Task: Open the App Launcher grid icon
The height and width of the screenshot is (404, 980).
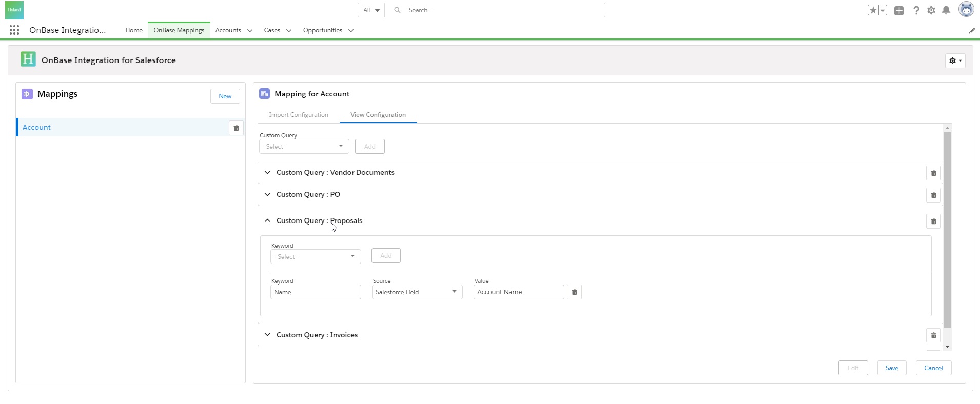Action: click(14, 30)
